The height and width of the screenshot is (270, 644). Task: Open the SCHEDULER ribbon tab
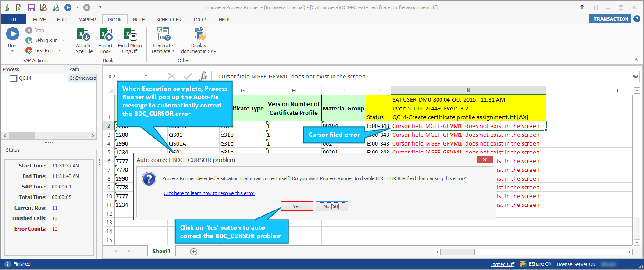[x=169, y=20]
